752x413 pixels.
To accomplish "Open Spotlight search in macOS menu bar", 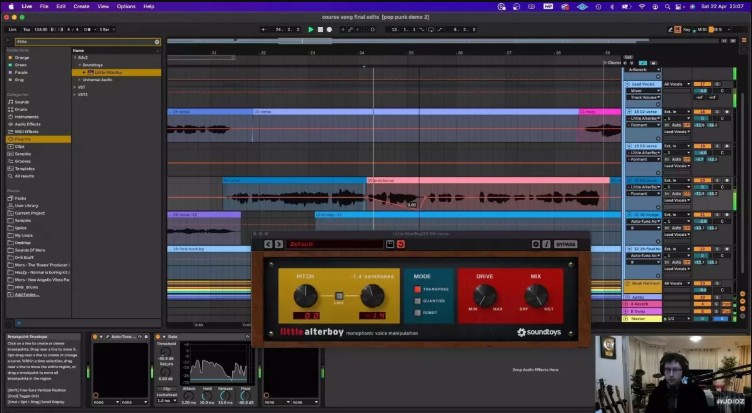I will [667, 7].
